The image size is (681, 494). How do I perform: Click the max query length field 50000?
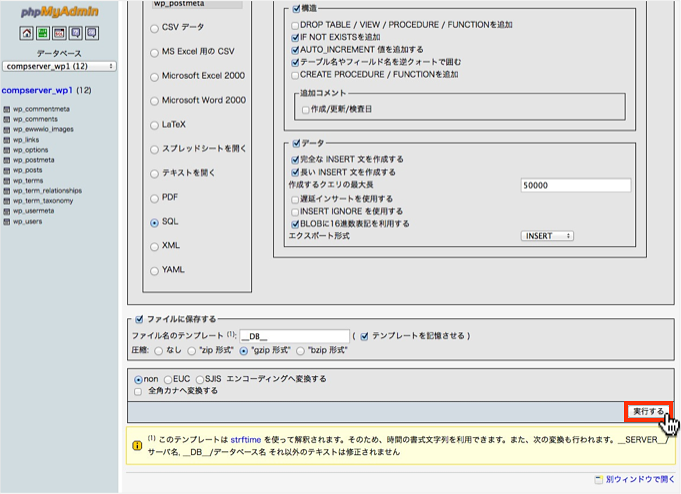coord(575,186)
